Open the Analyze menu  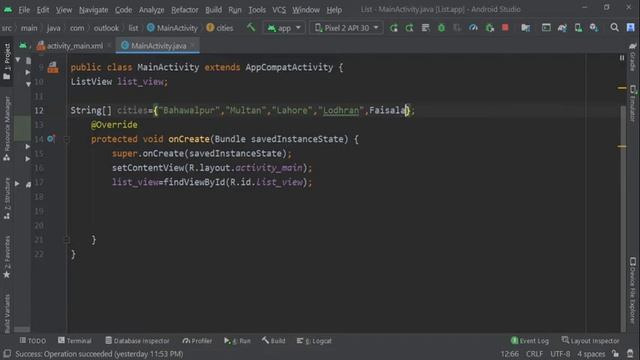coord(151,10)
